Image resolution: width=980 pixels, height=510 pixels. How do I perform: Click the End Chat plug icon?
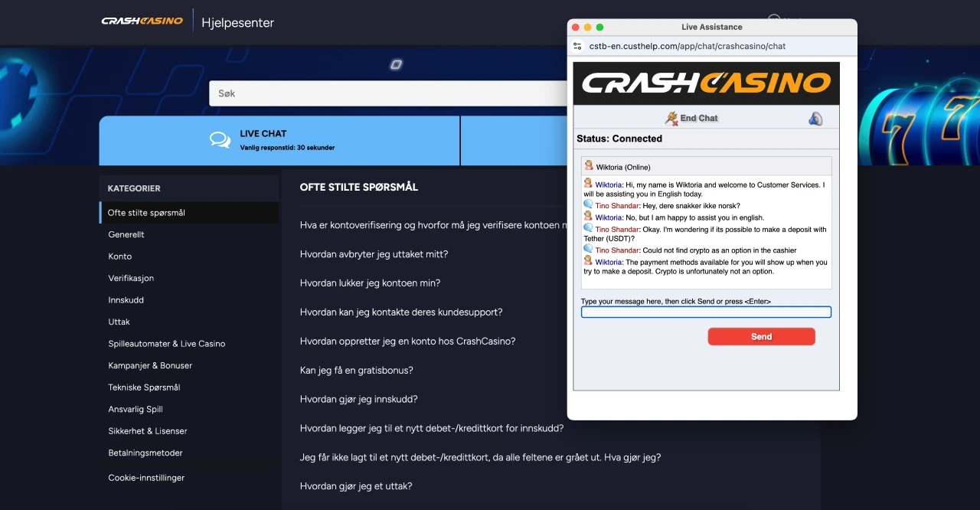coord(671,117)
